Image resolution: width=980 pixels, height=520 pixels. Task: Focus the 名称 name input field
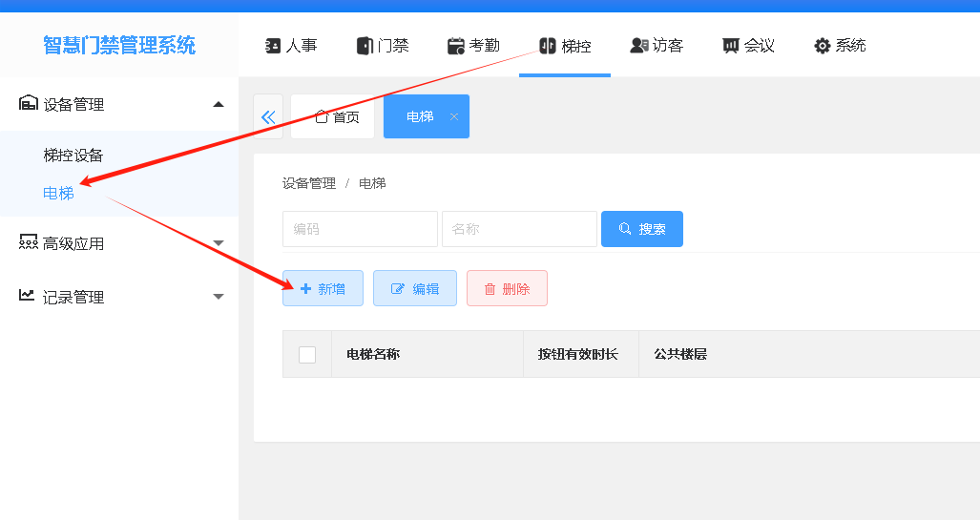(x=519, y=229)
